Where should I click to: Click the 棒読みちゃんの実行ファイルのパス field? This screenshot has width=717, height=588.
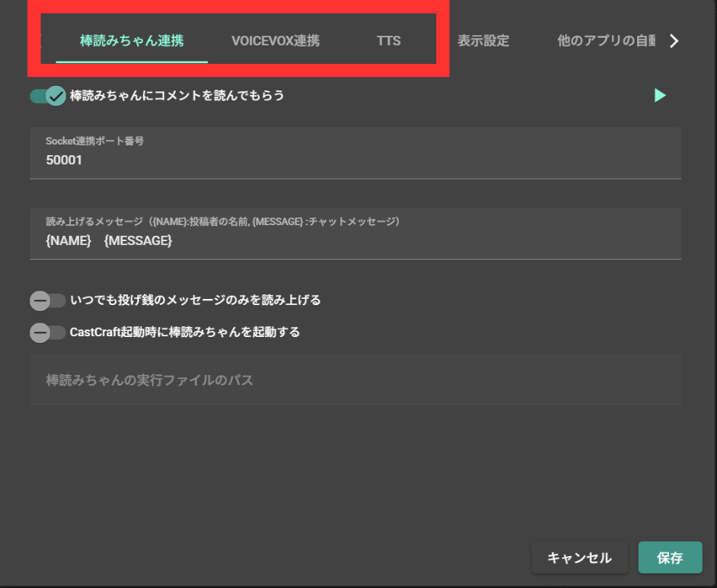click(355, 379)
